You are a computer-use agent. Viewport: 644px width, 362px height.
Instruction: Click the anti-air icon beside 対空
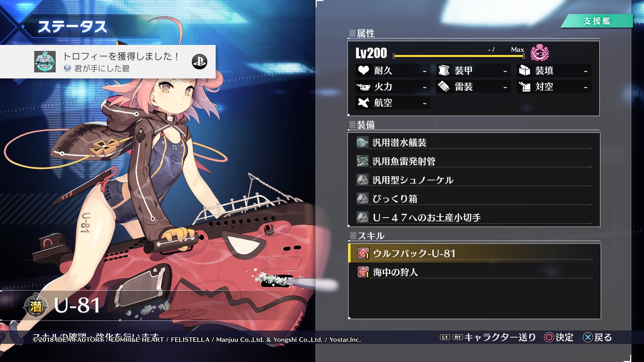pos(524,87)
